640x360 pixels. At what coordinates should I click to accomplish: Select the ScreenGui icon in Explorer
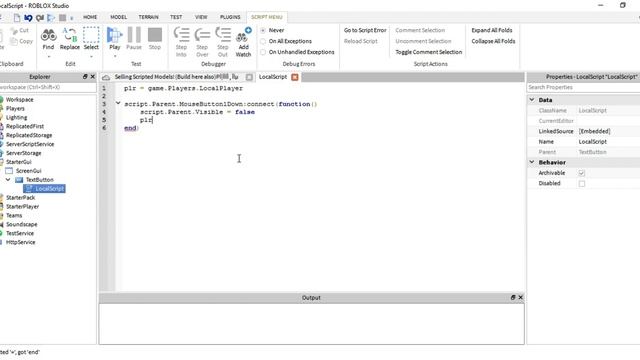[9, 171]
